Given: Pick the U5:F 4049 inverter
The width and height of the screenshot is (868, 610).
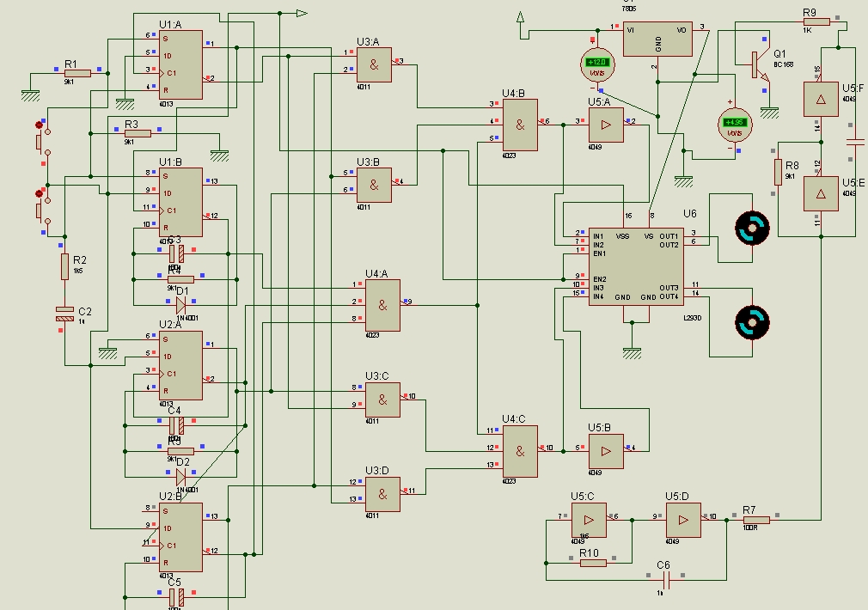Looking at the screenshot, I should pyautogui.click(x=821, y=99).
